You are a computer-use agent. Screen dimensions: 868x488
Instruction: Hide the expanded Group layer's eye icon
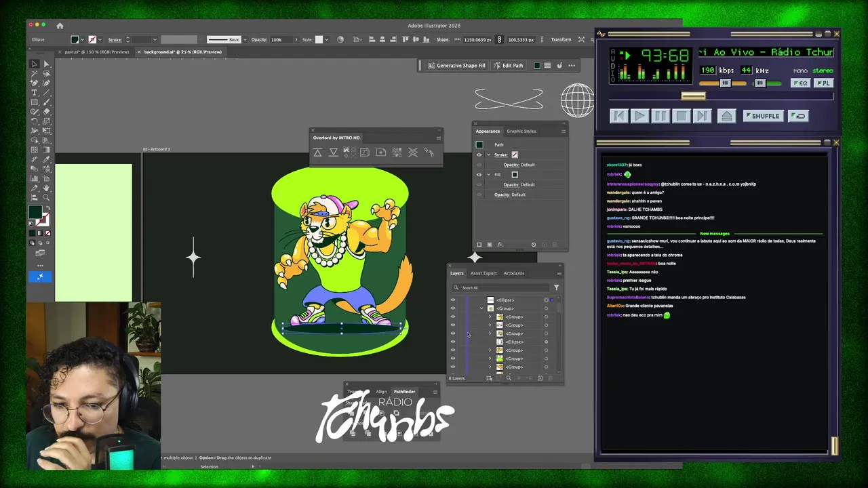click(x=453, y=308)
